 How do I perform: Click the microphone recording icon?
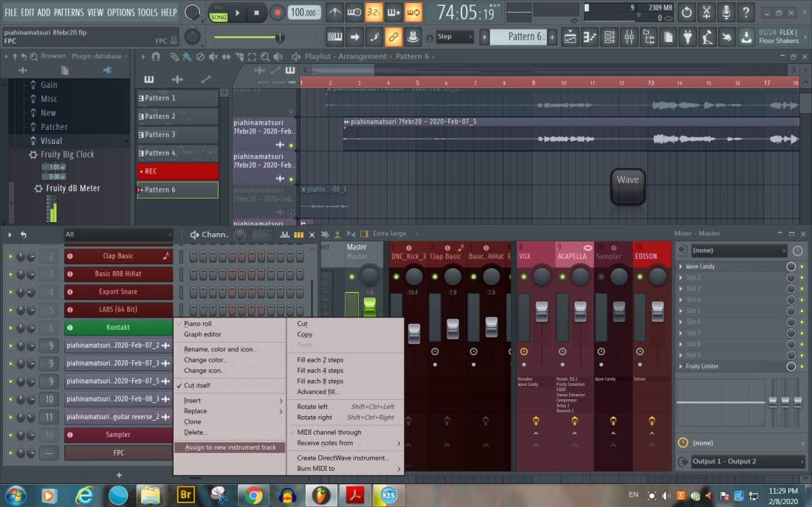tap(726, 13)
